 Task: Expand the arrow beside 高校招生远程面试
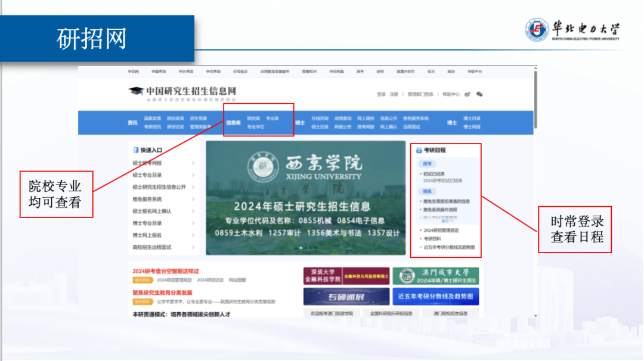point(193,247)
